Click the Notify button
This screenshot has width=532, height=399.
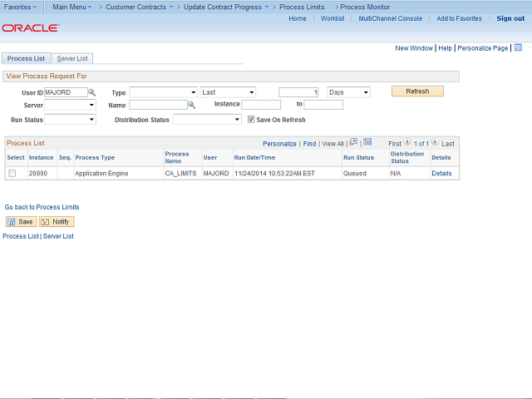tap(57, 222)
